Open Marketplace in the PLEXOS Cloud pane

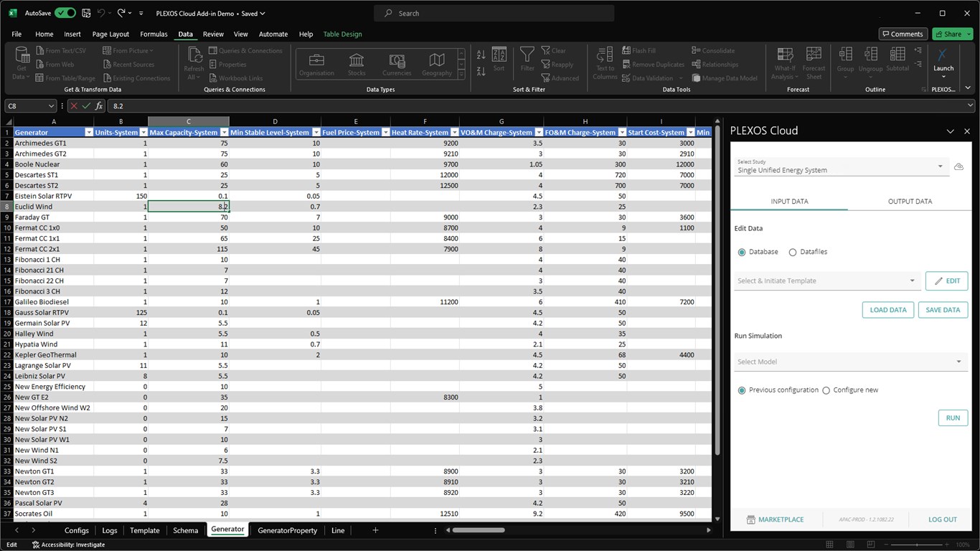775,519
